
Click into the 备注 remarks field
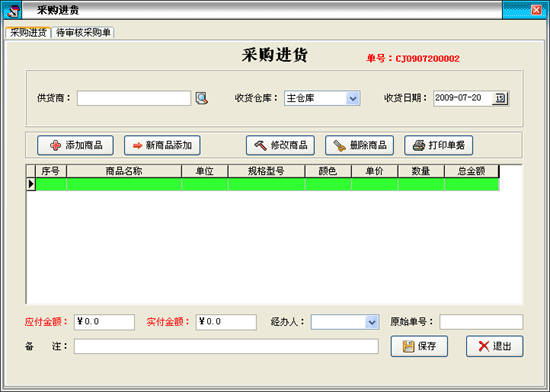[226, 346]
